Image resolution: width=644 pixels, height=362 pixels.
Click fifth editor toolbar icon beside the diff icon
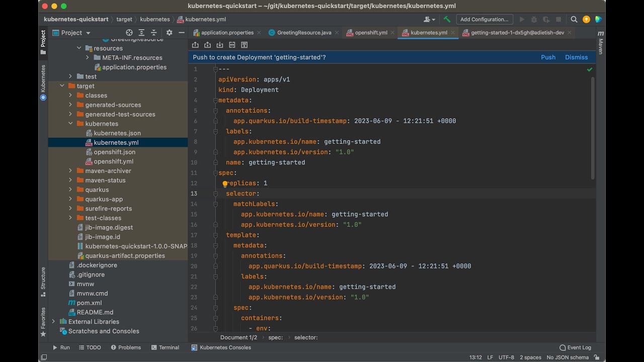(x=244, y=45)
